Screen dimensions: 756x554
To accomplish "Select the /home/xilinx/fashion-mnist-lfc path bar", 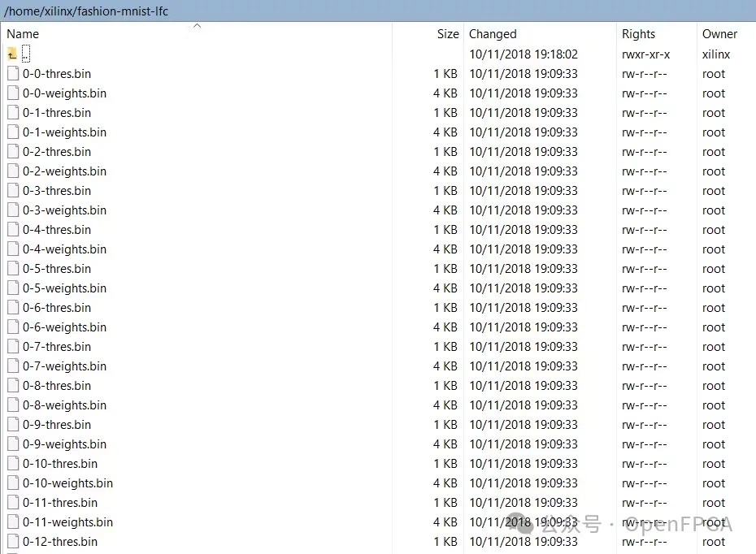I will tap(86, 11).
